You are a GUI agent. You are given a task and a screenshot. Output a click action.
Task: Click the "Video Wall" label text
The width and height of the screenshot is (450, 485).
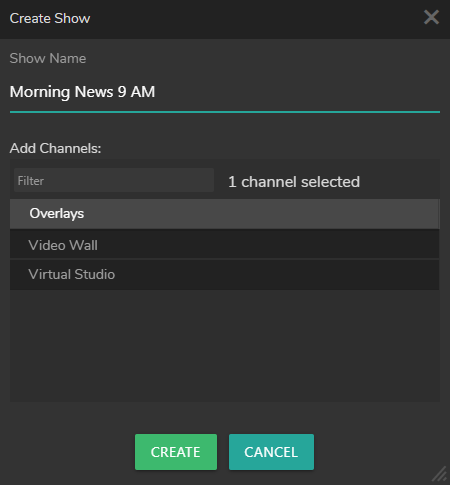point(63,245)
